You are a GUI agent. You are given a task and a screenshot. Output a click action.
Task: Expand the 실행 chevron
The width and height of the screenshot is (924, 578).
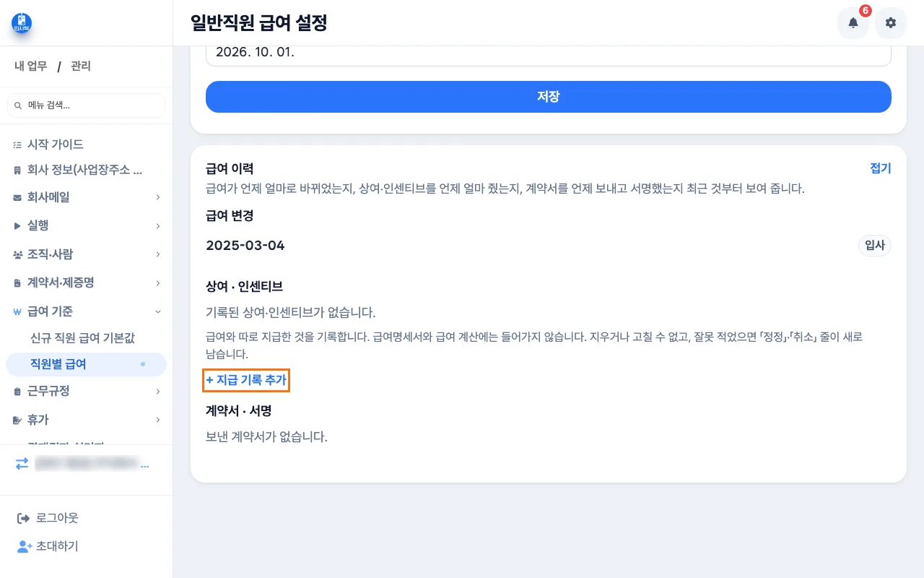point(157,226)
